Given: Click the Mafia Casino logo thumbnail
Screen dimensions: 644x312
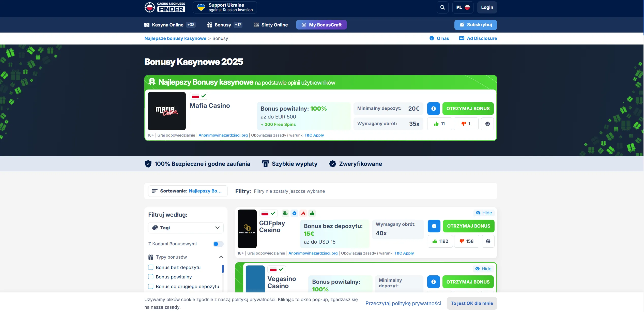Looking at the screenshot, I should 167,111.
